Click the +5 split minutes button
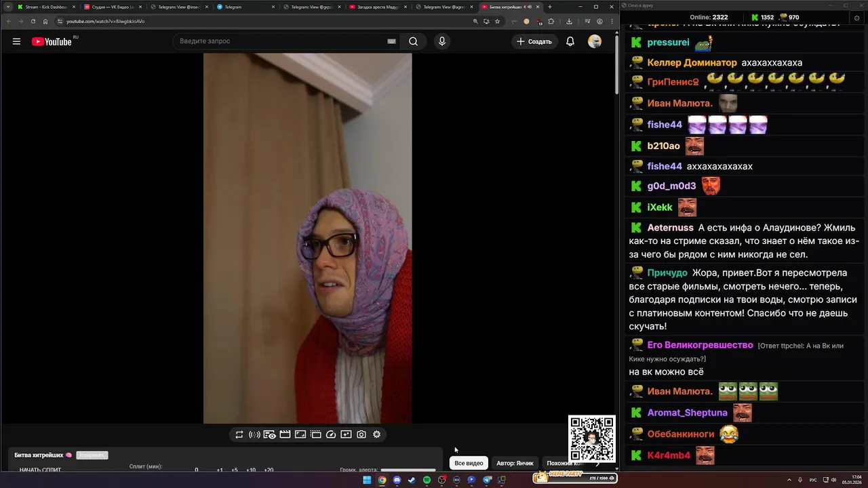This screenshot has height=488, width=868. click(234, 470)
